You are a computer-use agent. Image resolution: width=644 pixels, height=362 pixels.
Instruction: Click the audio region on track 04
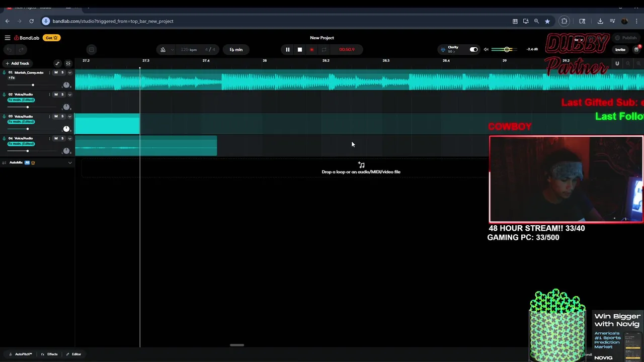pyautogui.click(x=146, y=146)
